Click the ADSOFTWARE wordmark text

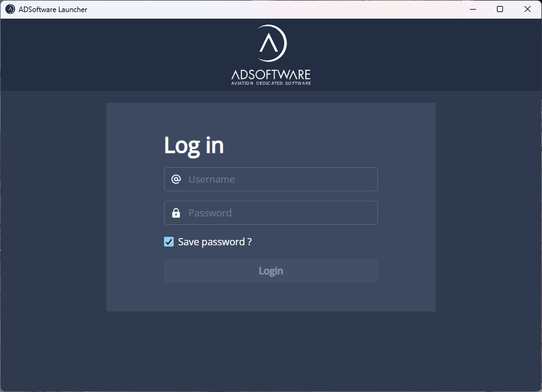(x=271, y=75)
